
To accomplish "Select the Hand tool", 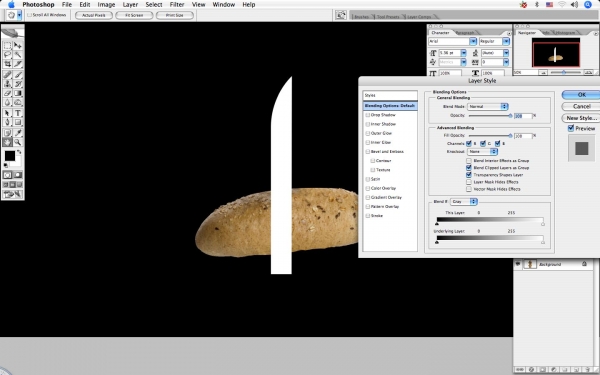I will click(7, 142).
